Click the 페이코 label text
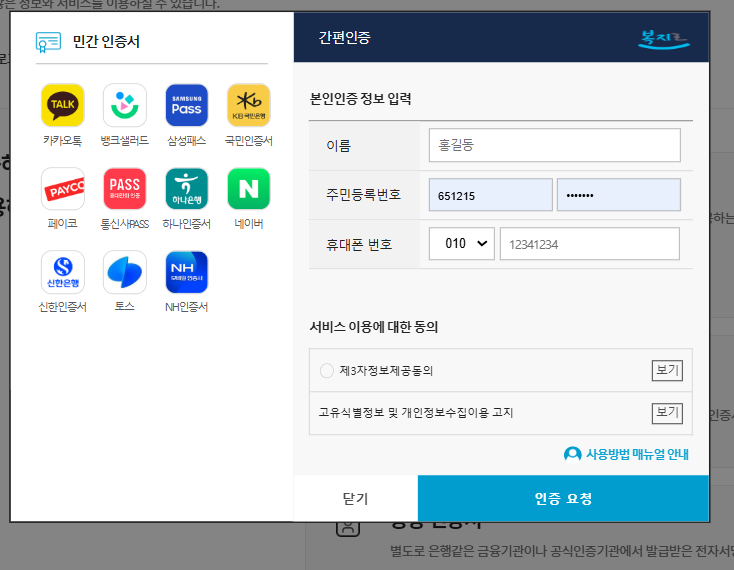 pyautogui.click(x=62, y=224)
